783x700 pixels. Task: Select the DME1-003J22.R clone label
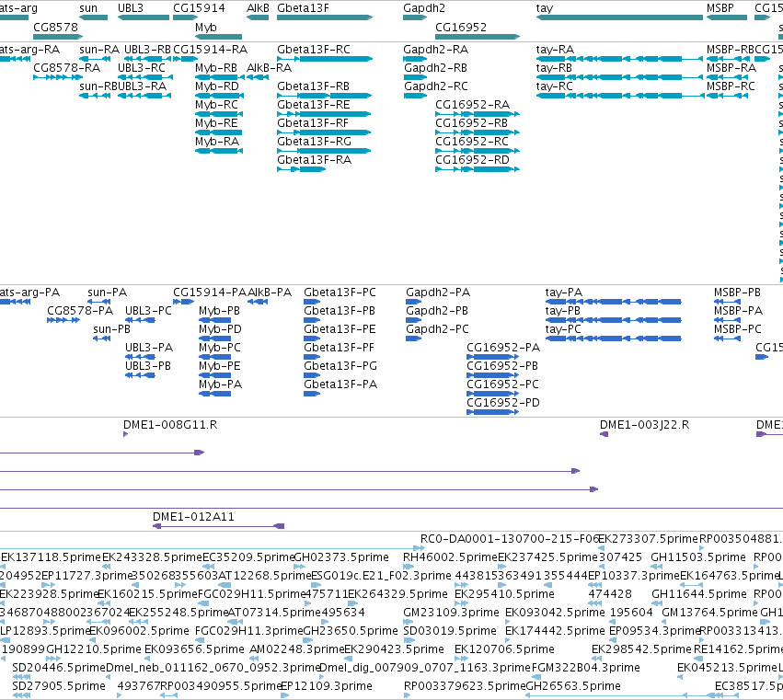[644, 424]
